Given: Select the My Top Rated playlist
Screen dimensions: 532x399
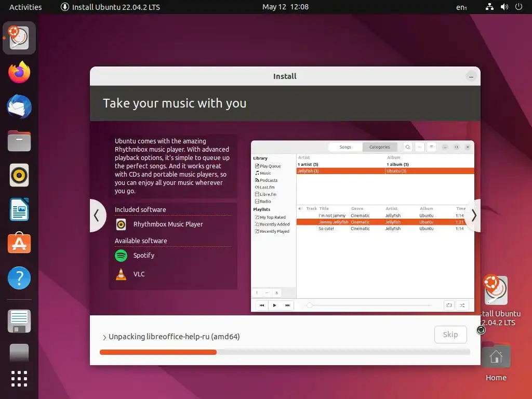Looking at the screenshot, I should tap(270, 217).
